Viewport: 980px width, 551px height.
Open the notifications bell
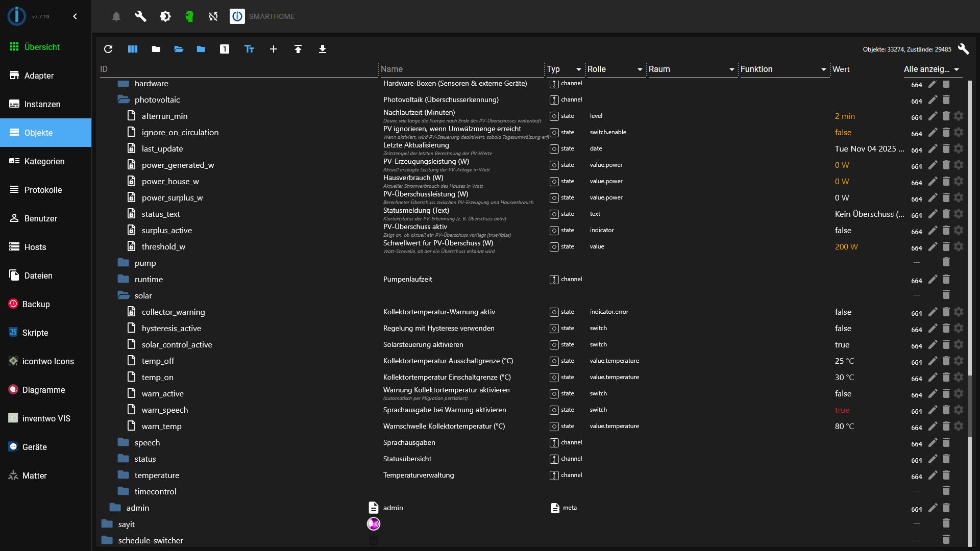point(116,16)
